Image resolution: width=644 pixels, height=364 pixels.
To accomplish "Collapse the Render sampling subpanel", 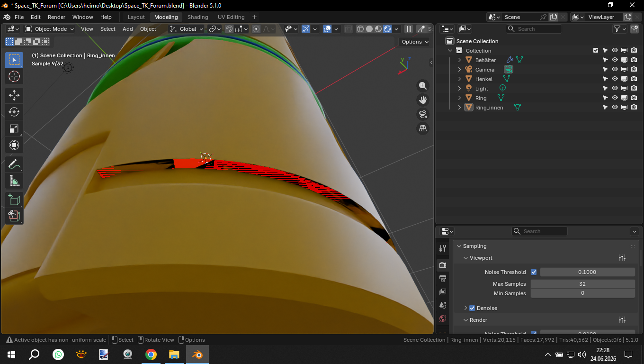I will click(x=465, y=320).
